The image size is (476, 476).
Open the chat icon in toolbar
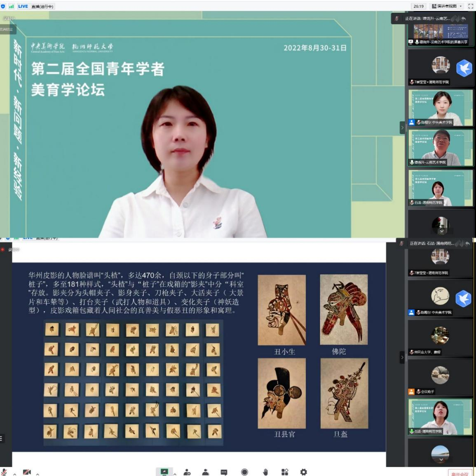point(224,472)
